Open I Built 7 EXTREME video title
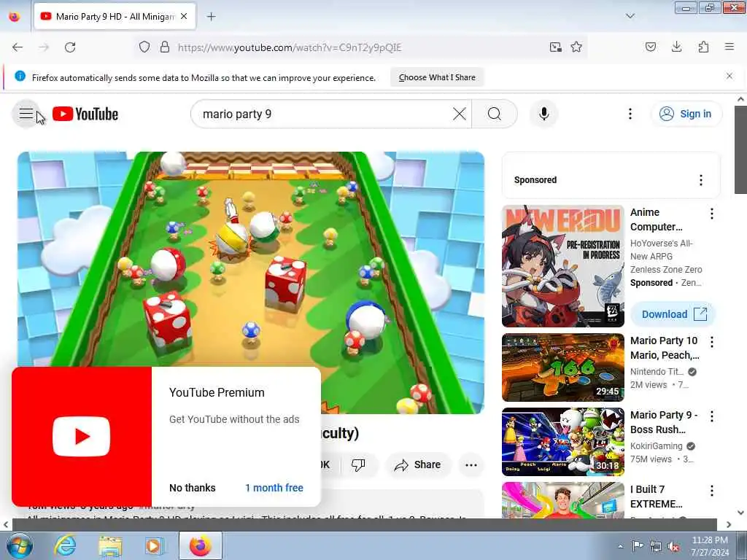This screenshot has width=747, height=560. (x=656, y=496)
